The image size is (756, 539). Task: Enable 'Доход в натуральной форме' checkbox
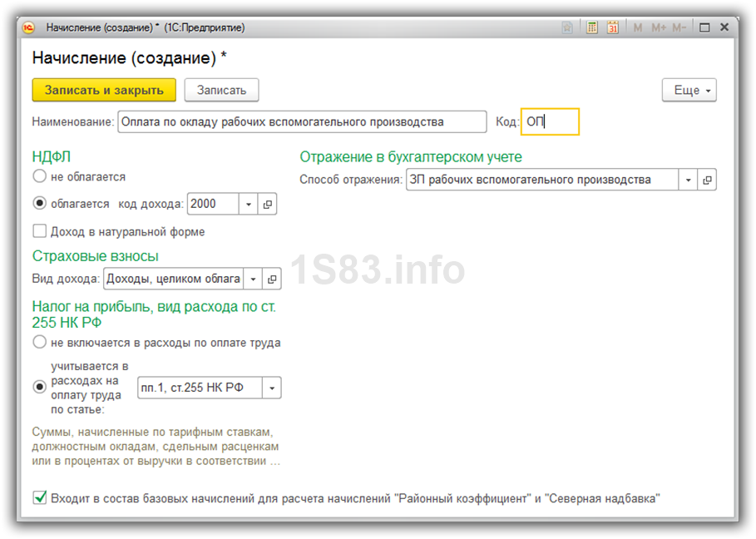click(x=39, y=231)
